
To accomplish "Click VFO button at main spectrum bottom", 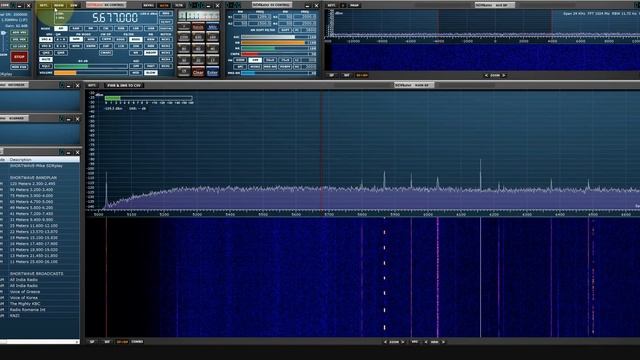I will click(x=414, y=342).
